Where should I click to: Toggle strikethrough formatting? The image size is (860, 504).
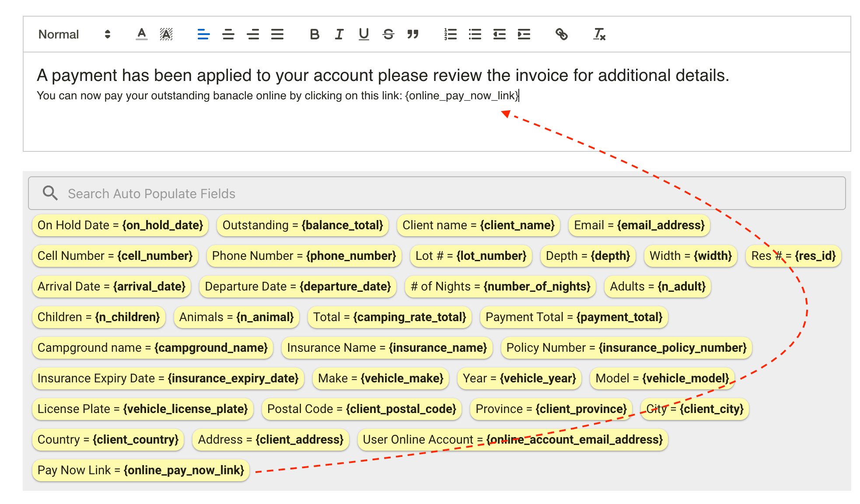tap(388, 34)
